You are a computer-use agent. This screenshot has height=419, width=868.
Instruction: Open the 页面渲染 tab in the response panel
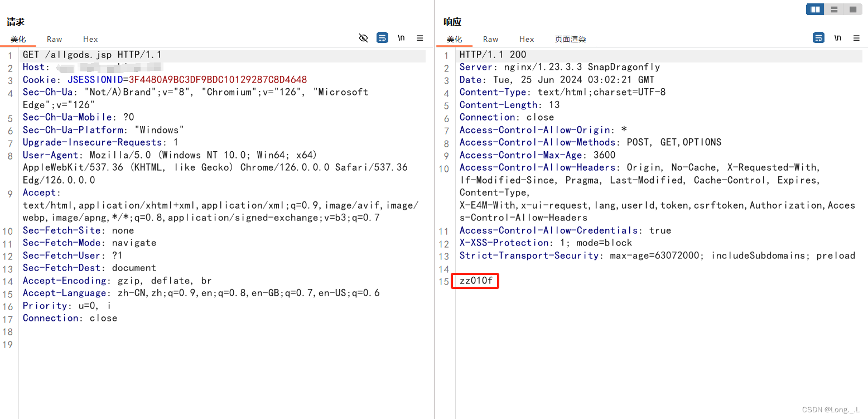(x=570, y=39)
